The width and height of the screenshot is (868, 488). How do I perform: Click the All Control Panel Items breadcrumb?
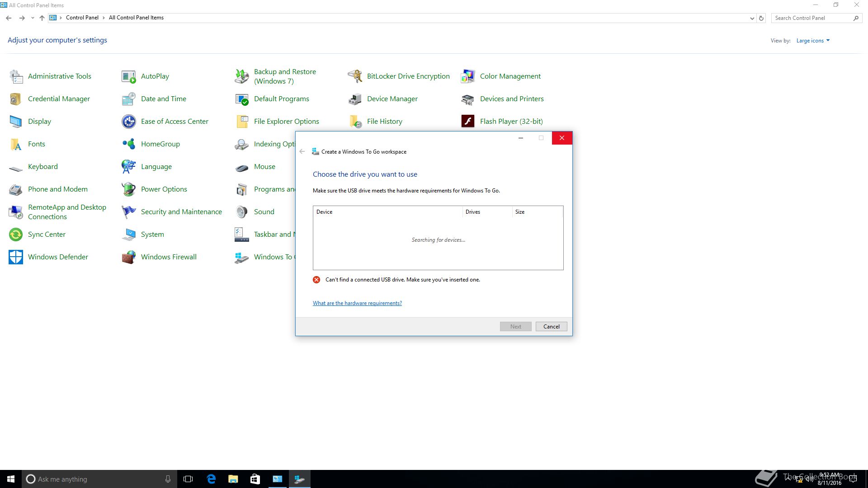point(136,18)
